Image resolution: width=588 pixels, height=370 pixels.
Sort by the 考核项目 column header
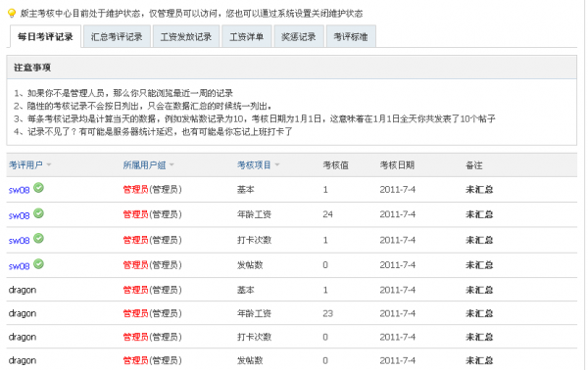[254, 165]
